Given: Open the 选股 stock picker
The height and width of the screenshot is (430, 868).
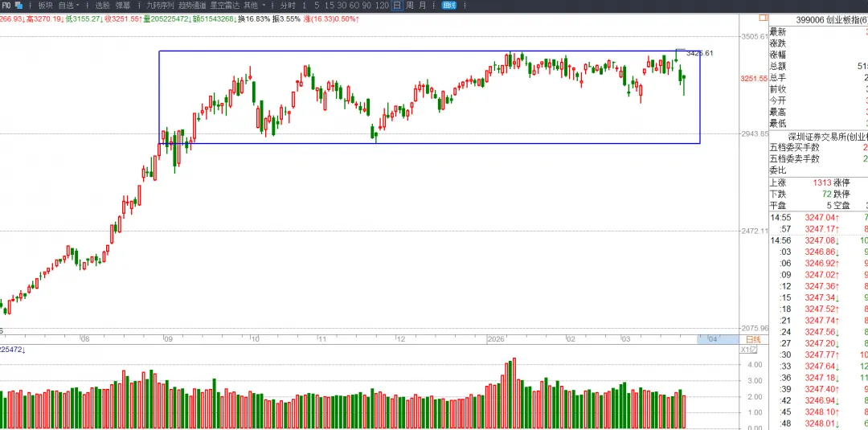Looking at the screenshot, I should tap(102, 6).
